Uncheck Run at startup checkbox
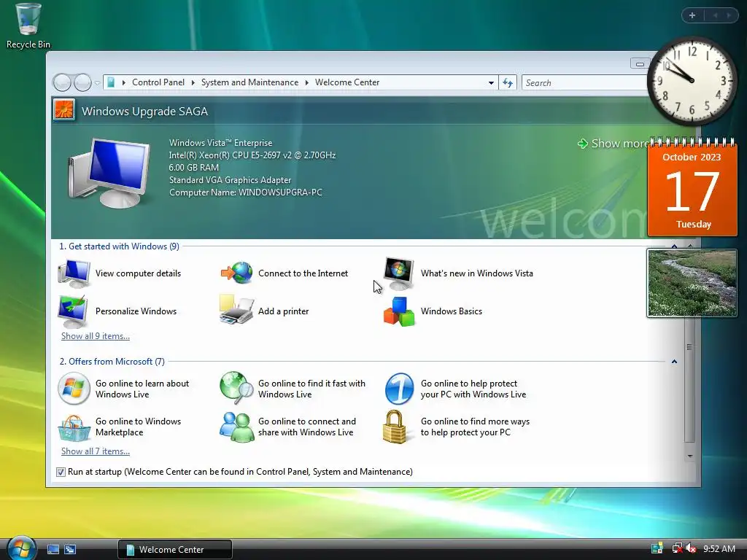 (61, 472)
